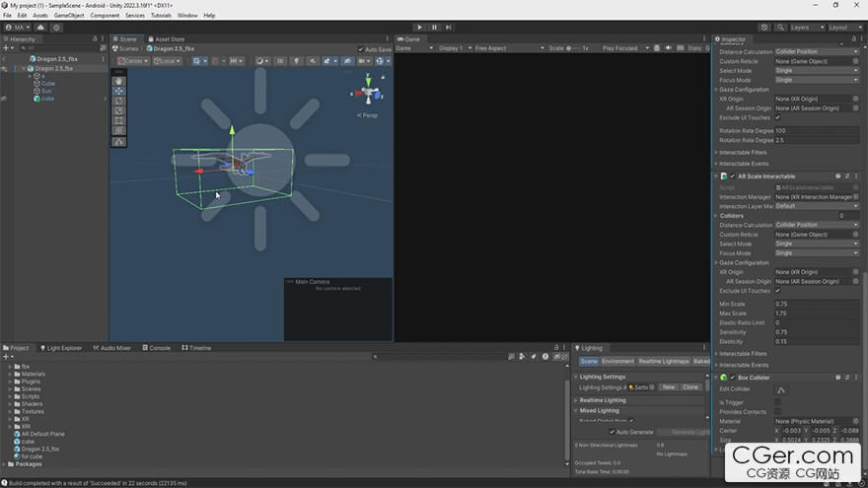Toggle Exclude UI Touches above Min Scale
The height and width of the screenshot is (488, 868).
(778, 291)
